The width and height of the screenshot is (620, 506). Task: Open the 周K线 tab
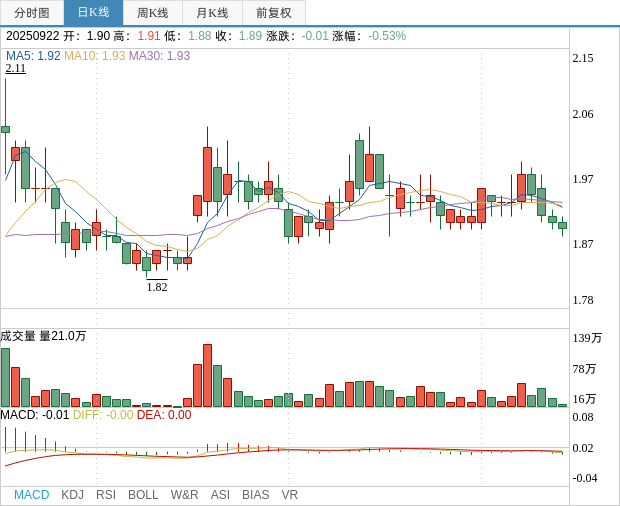(x=153, y=13)
